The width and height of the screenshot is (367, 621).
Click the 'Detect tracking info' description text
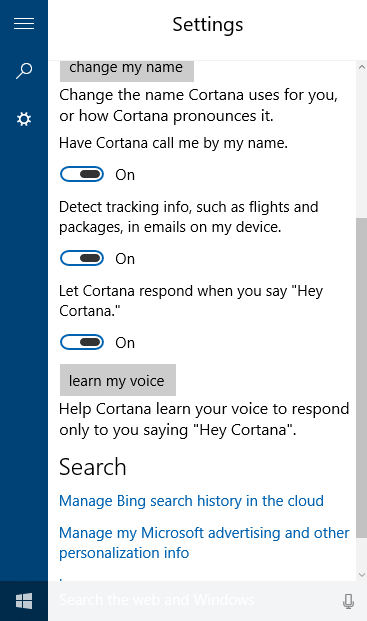(x=188, y=217)
